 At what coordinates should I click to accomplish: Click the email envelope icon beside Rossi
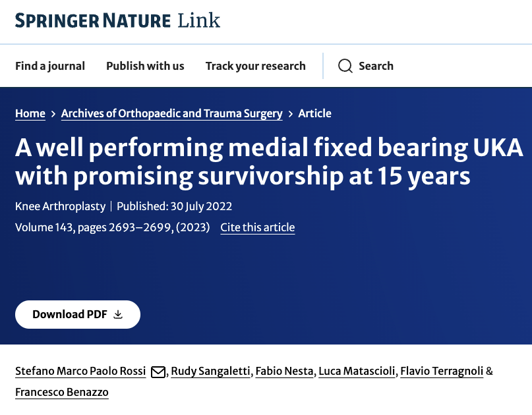pyautogui.click(x=158, y=372)
